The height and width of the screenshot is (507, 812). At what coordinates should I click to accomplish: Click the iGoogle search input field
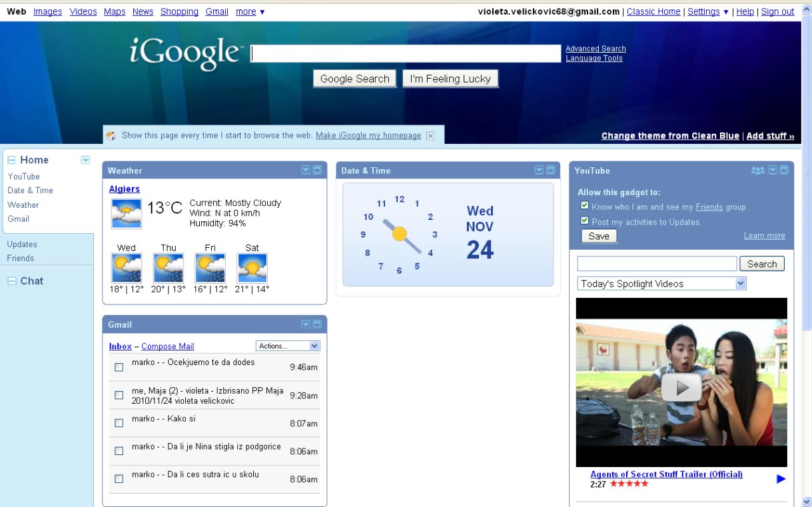click(406, 54)
